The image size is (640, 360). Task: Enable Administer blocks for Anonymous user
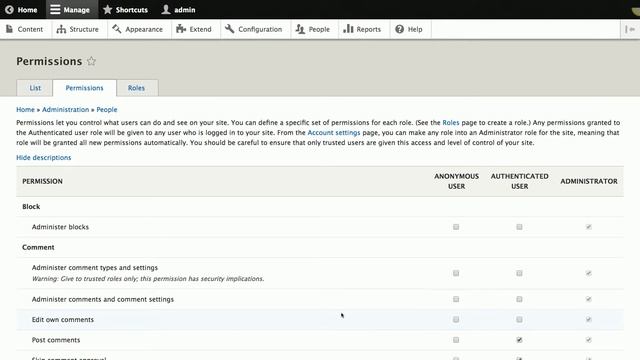pyautogui.click(x=456, y=227)
